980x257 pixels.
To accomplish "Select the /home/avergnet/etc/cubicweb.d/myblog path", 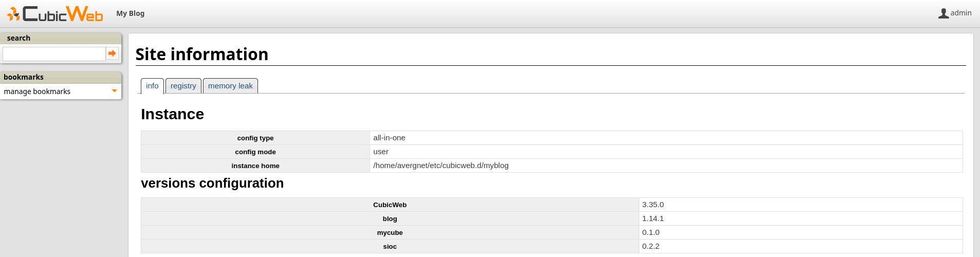I will pyautogui.click(x=441, y=166).
